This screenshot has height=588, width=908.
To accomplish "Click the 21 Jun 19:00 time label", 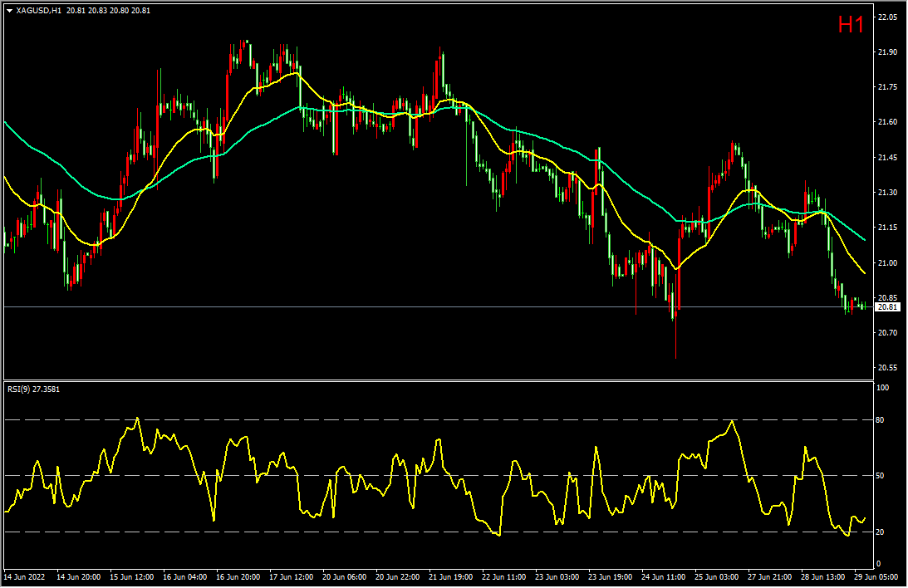I will coord(450,577).
